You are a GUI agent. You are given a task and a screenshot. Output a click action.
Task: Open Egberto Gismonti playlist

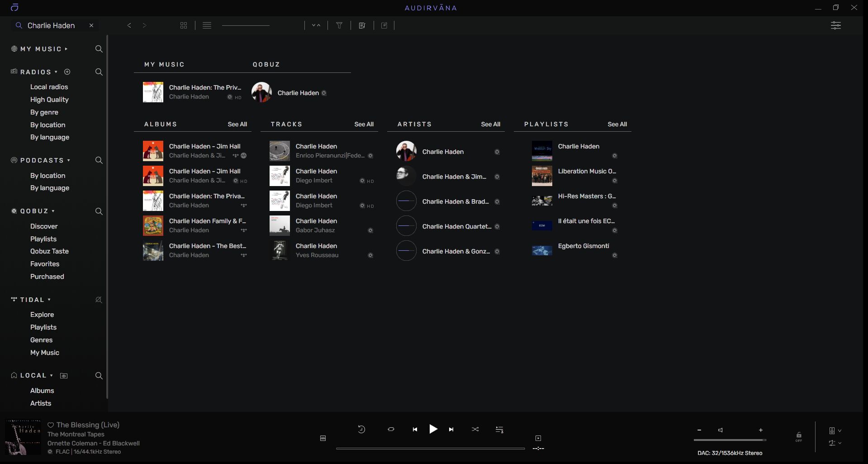pos(575,250)
